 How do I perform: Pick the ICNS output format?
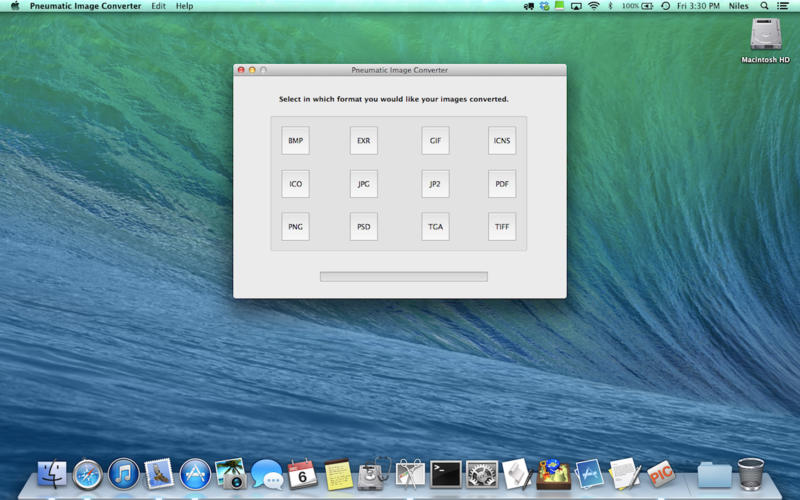pos(502,140)
